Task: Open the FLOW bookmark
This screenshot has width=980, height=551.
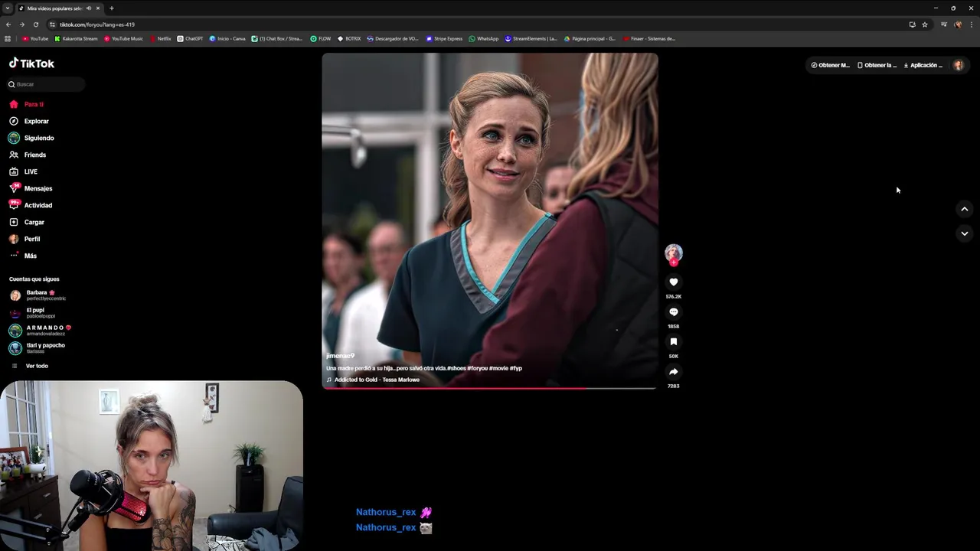Action: point(321,39)
